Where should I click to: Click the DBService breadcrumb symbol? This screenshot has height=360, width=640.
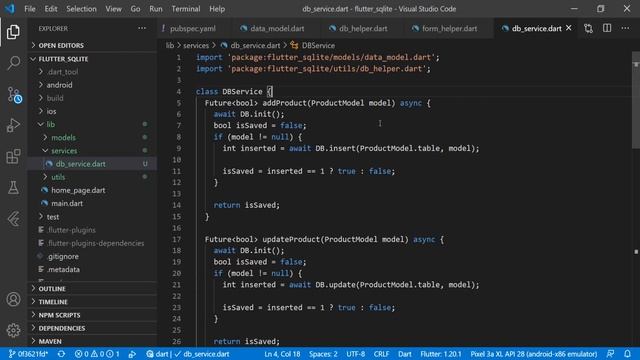[x=318, y=45]
